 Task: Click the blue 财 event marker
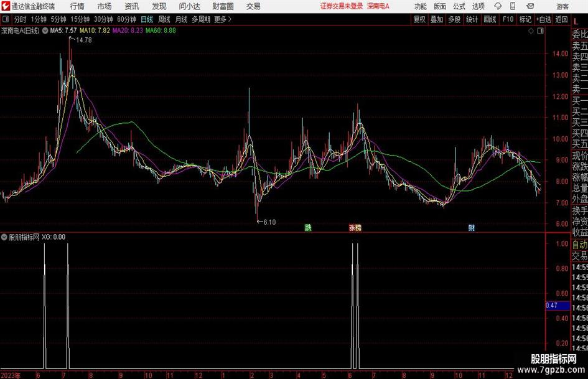coord(472,227)
